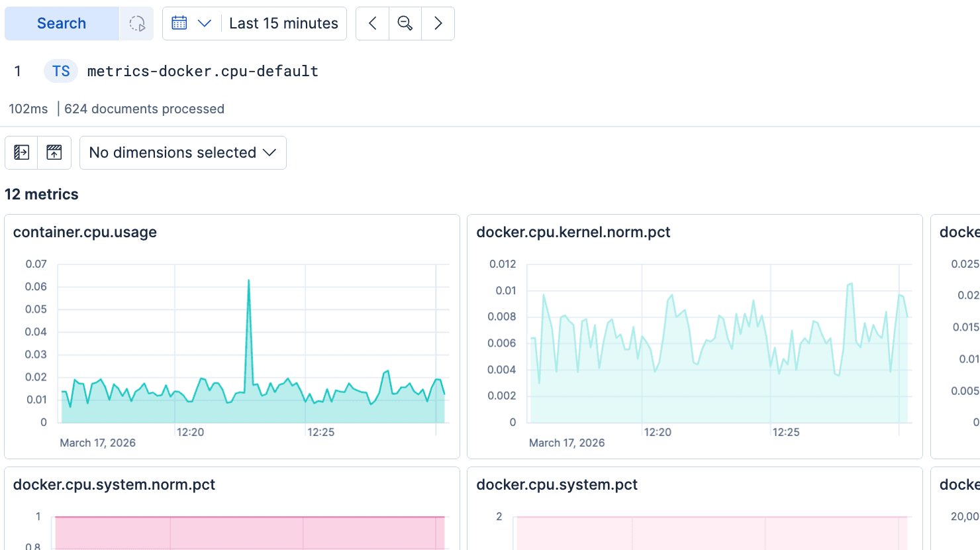Click the zoom-out time range magnifier icon

(x=405, y=23)
